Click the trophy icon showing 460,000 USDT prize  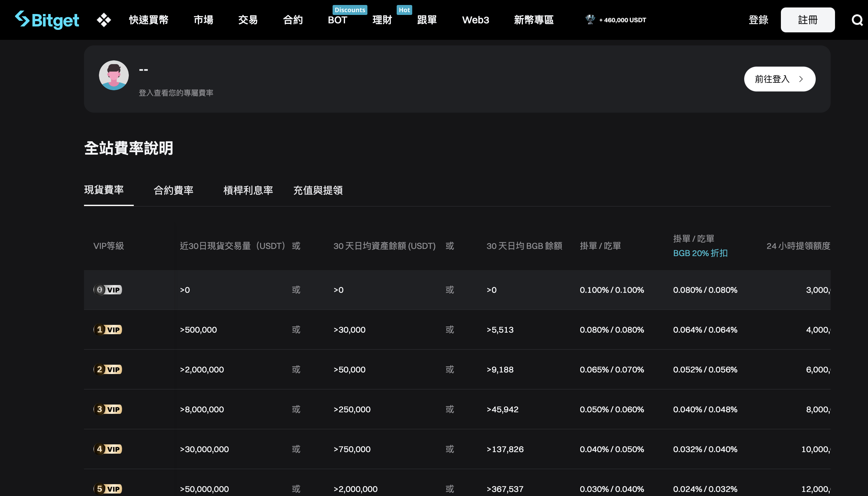(x=590, y=19)
